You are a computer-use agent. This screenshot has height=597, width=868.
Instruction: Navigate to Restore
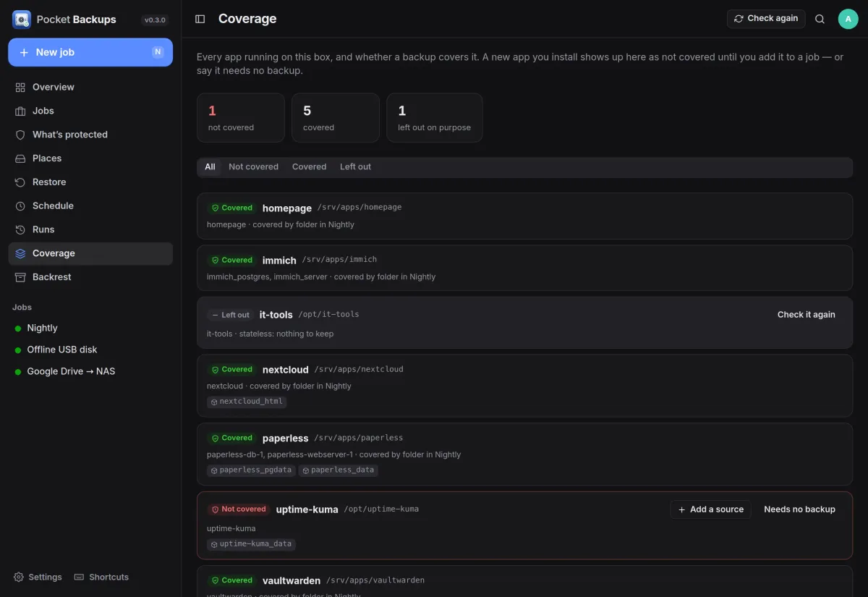(90, 182)
